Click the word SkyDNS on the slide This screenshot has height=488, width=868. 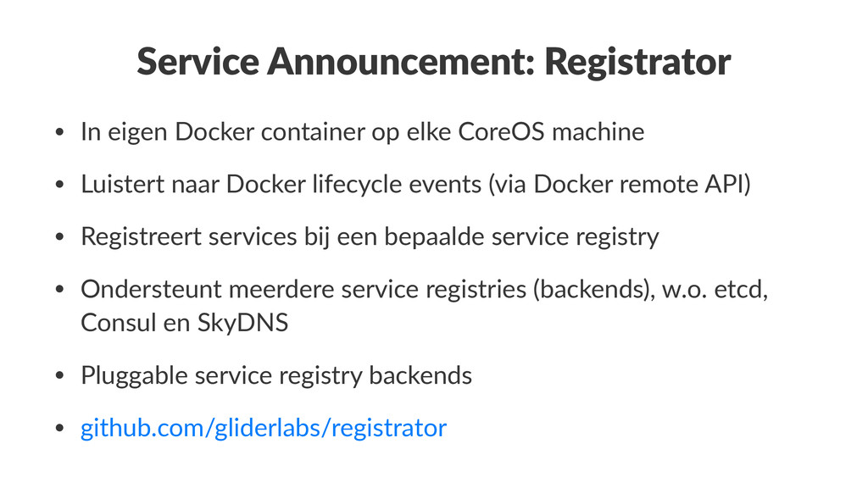pyautogui.click(x=242, y=323)
